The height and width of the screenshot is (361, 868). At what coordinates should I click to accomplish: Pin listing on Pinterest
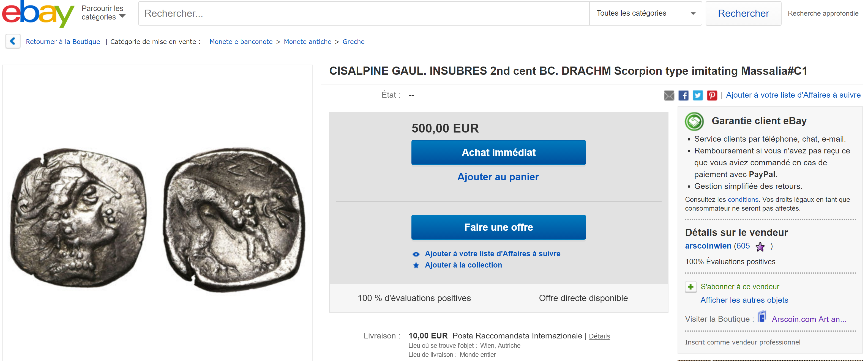coord(712,95)
